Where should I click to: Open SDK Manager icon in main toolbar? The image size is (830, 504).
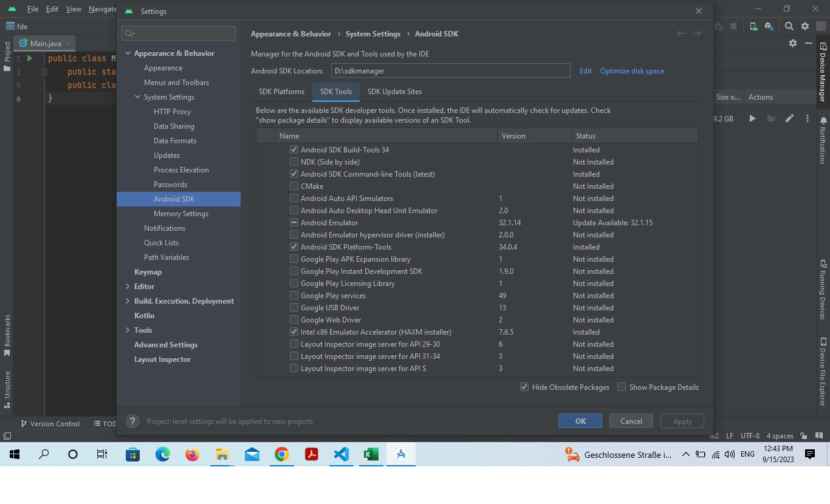pos(769,26)
